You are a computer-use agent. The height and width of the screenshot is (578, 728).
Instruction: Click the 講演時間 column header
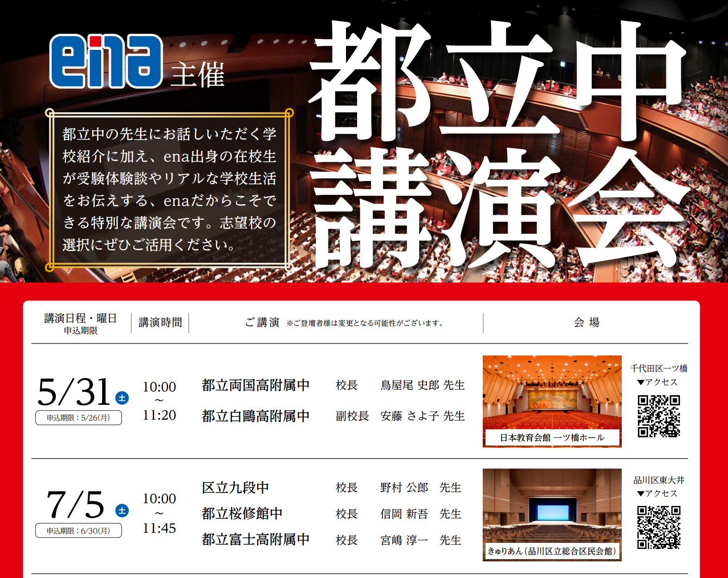(x=160, y=322)
